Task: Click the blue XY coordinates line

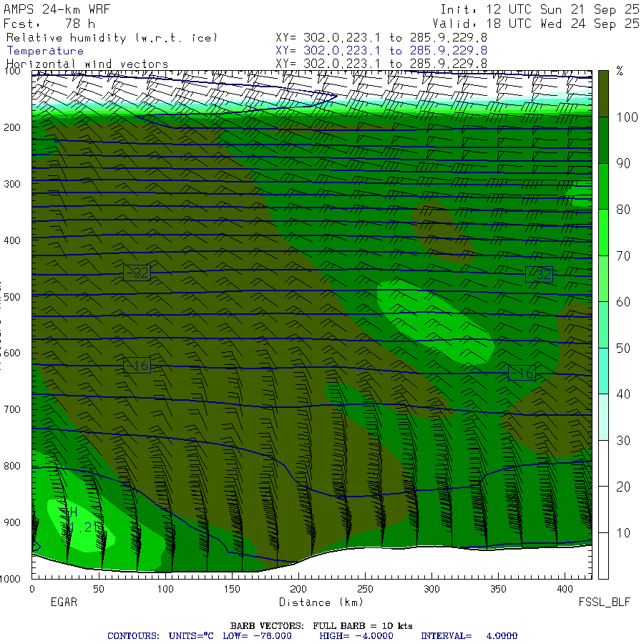Action: pyautogui.click(x=381, y=51)
